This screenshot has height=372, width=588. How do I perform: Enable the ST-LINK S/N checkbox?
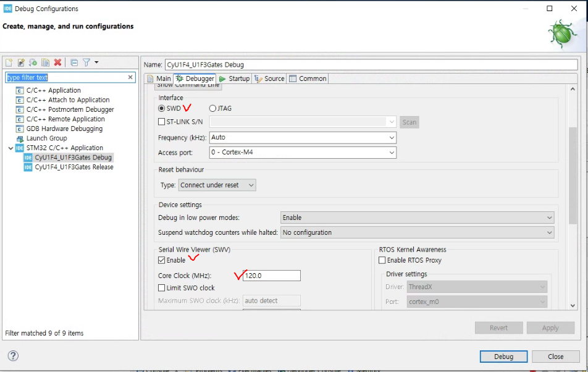click(162, 122)
